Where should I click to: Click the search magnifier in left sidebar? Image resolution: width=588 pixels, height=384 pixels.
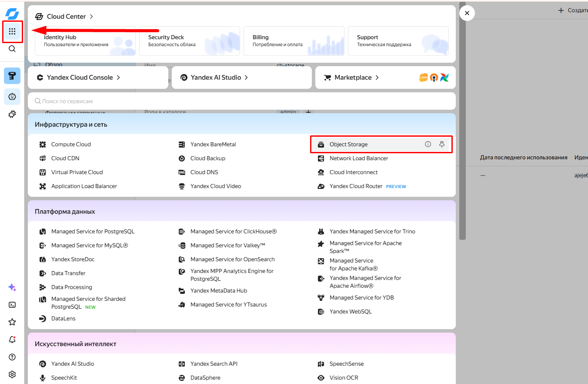[12, 49]
